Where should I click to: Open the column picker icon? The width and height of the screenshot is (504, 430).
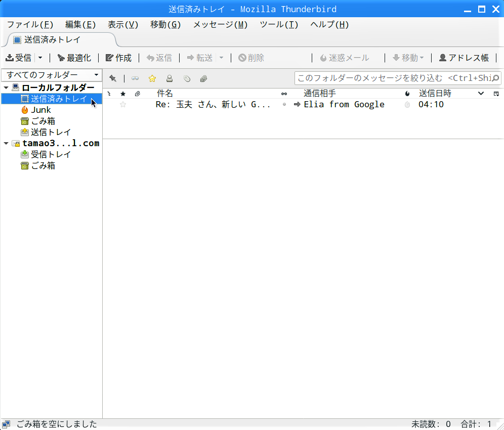[x=496, y=94]
